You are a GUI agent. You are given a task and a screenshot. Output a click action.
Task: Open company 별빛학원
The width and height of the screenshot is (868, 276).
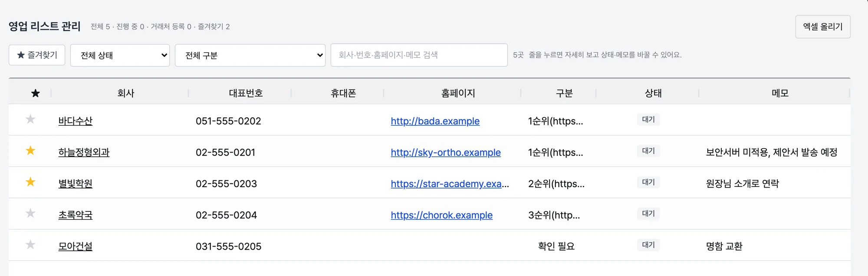click(76, 183)
